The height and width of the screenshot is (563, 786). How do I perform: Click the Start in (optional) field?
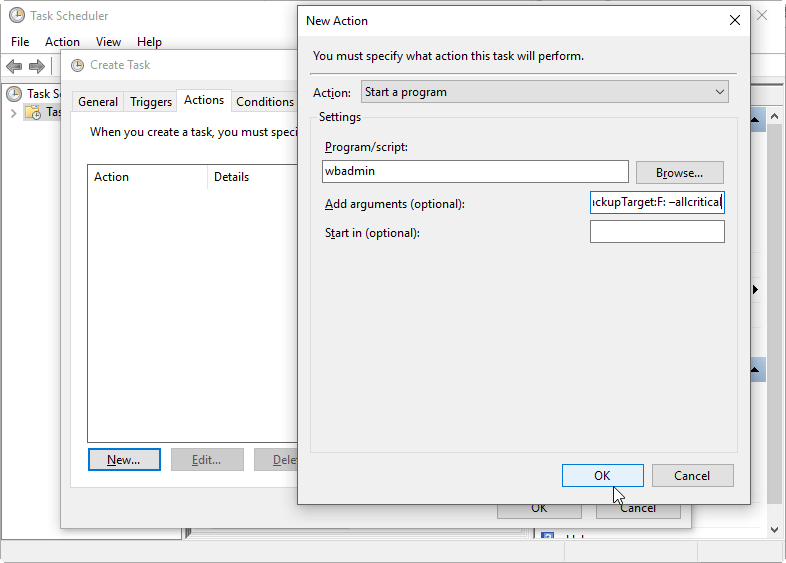click(x=657, y=232)
